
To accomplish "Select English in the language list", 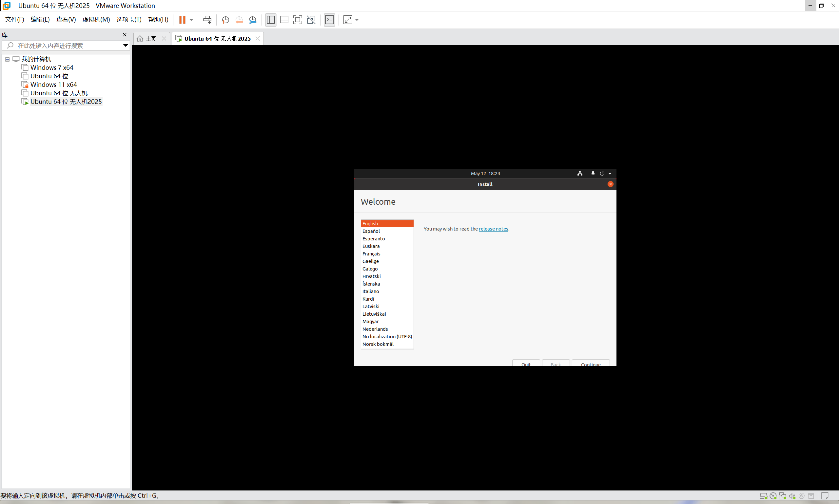I will pos(387,223).
